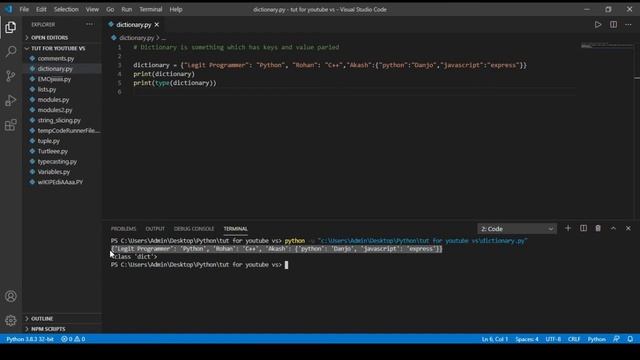The height and width of the screenshot is (360, 640).
Task: Open the Extensions view
Action: coord(11,125)
